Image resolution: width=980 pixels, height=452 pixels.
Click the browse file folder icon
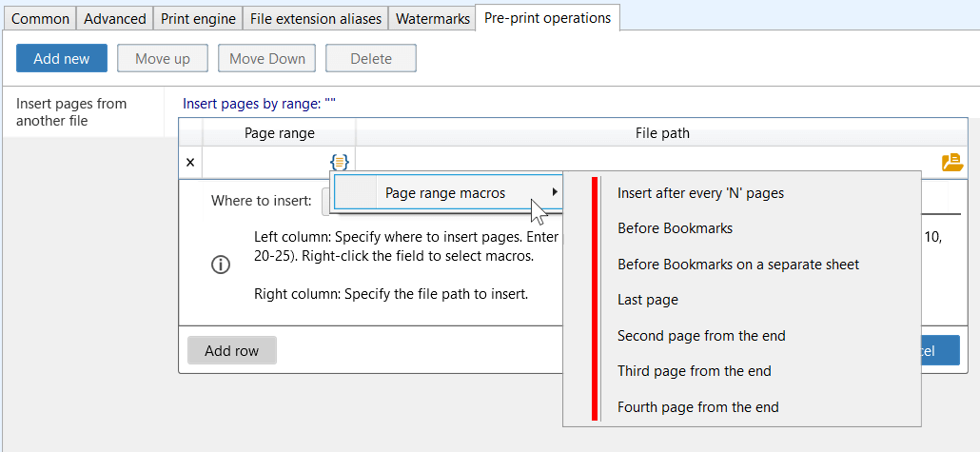951,163
